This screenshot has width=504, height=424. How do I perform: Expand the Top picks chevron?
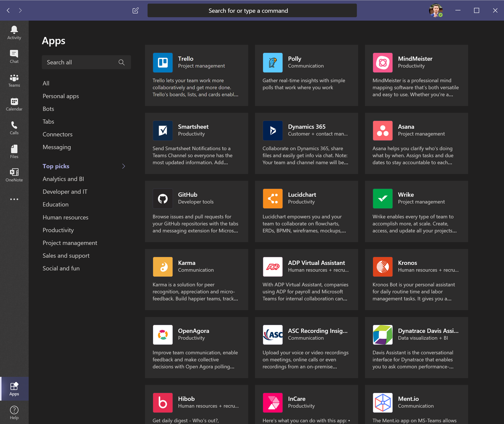click(123, 166)
